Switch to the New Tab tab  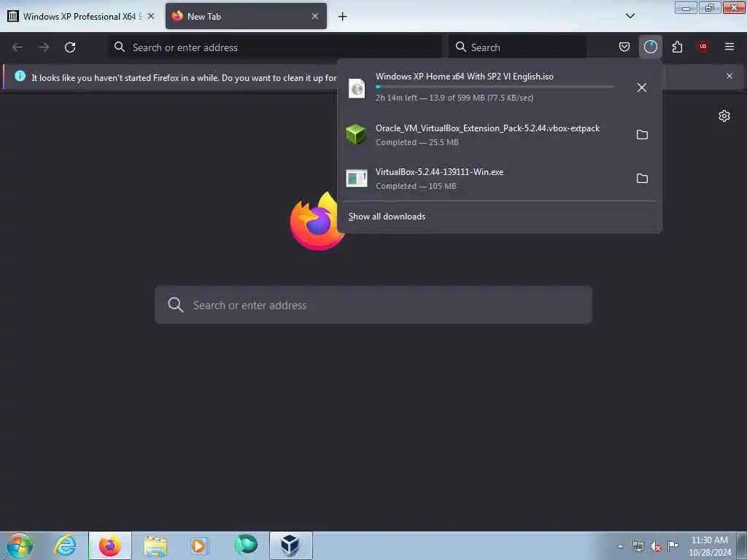(246, 16)
